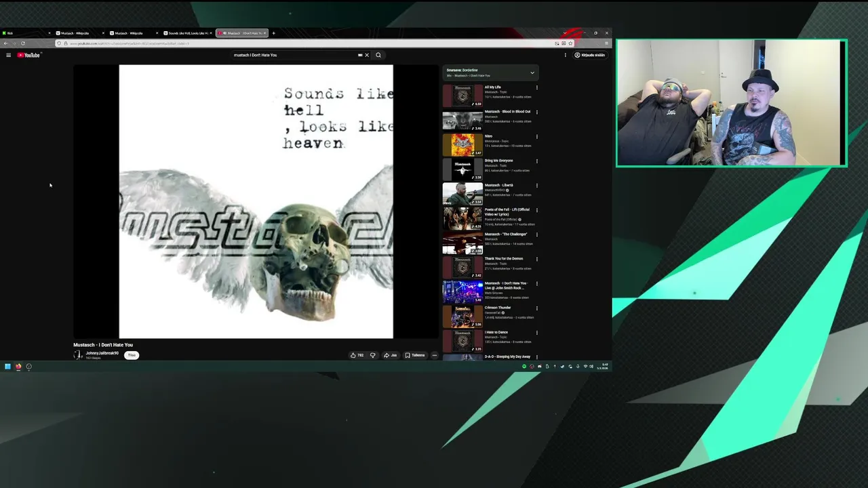Switch to the Kick browser tab
The width and height of the screenshot is (868, 488).
(x=26, y=33)
